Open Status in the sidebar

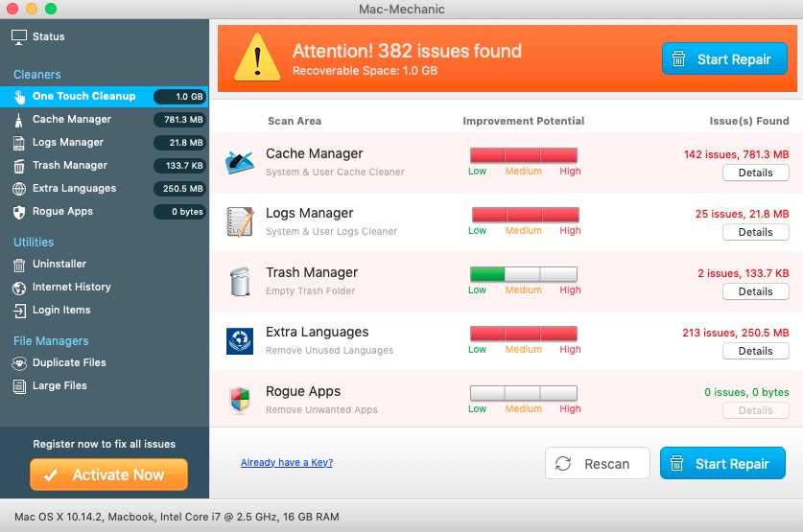48,36
